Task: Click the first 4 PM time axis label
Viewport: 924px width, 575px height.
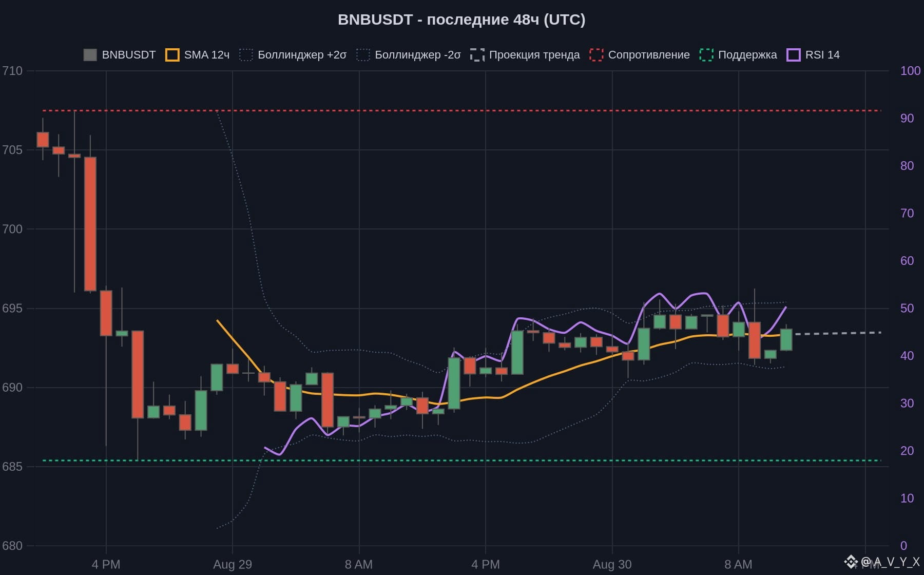Action: coord(106,564)
